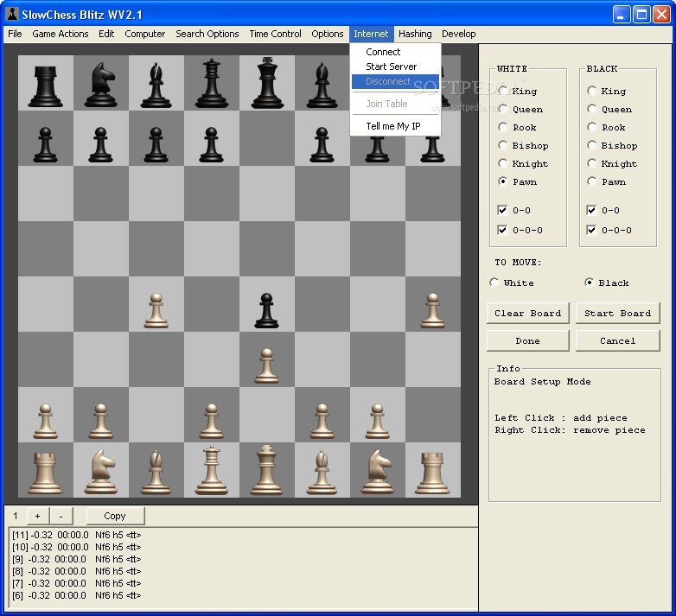Open the Edit menu
The height and width of the screenshot is (616, 676).
tap(106, 34)
